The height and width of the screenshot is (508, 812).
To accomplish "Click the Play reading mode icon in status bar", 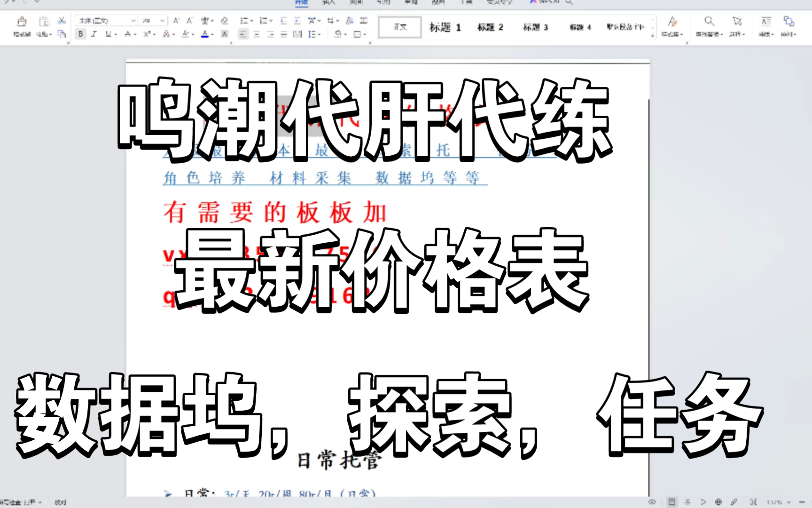I will [703, 502].
